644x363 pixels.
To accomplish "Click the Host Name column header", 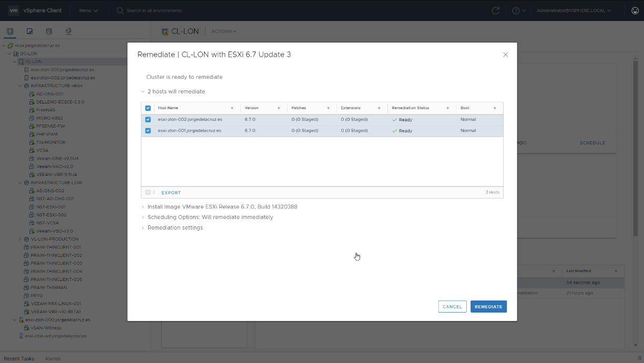I will [168, 108].
